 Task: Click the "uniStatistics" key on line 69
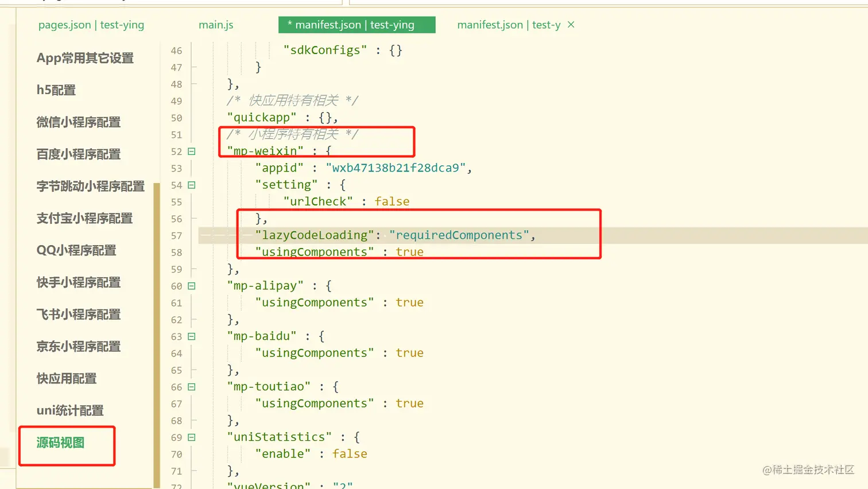click(280, 437)
